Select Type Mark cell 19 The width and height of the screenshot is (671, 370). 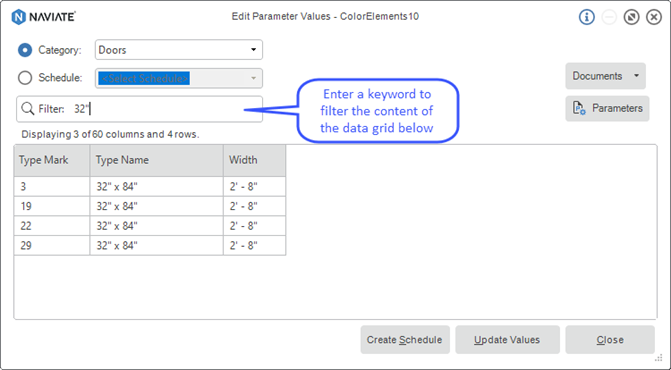pos(52,206)
